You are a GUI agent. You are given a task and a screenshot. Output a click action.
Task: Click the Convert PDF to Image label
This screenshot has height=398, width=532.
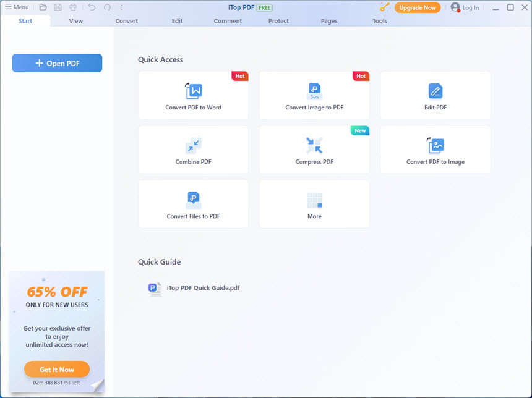pyautogui.click(x=435, y=162)
